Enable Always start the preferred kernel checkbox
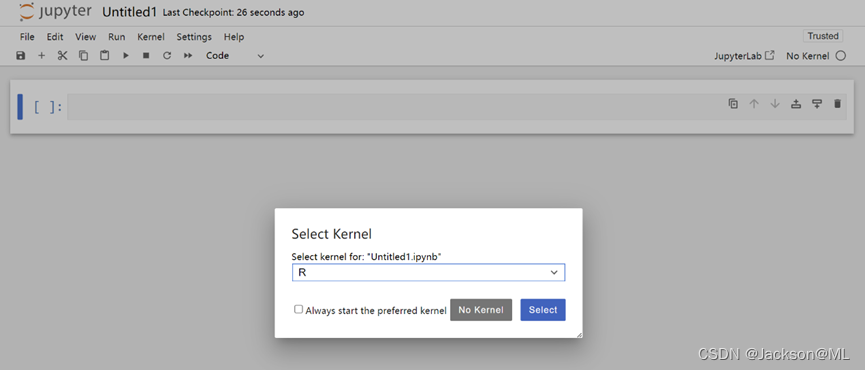The width and height of the screenshot is (865, 370). point(298,310)
